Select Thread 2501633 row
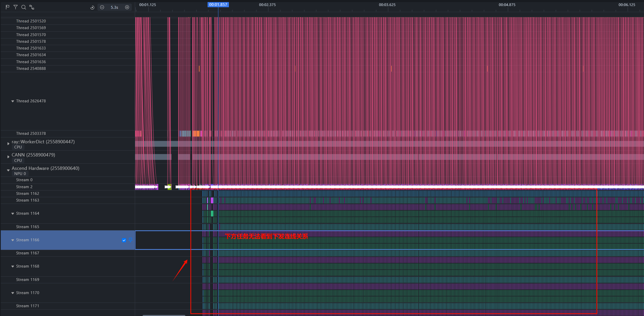 (68, 48)
